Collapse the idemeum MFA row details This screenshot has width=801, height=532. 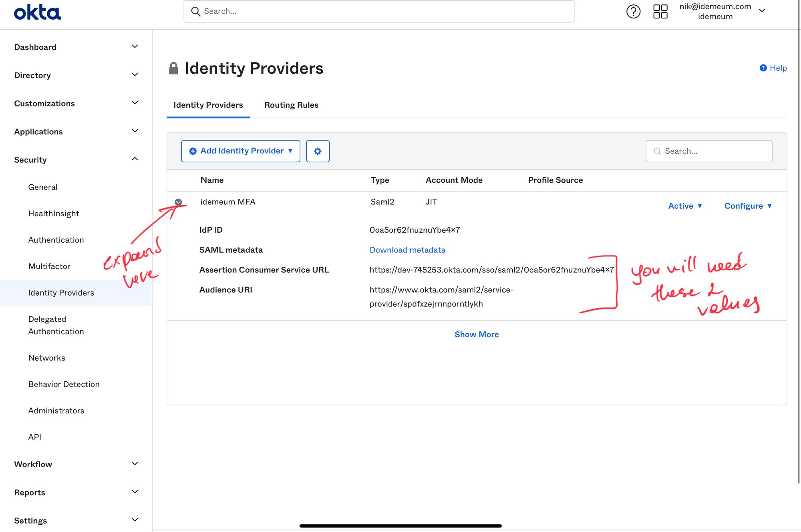(x=178, y=202)
